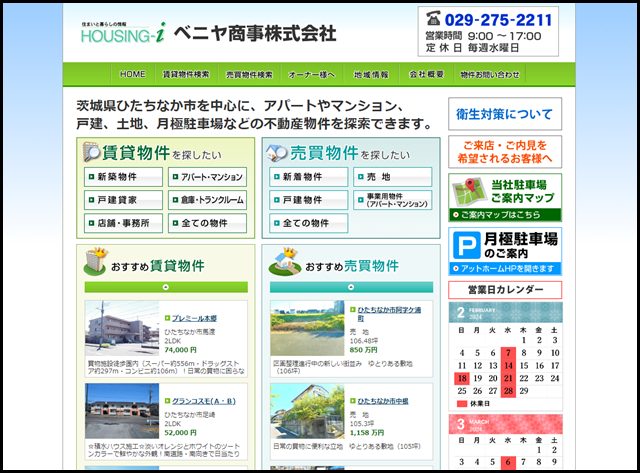Open 売買物件検索 in the navigation bar

pos(249,74)
